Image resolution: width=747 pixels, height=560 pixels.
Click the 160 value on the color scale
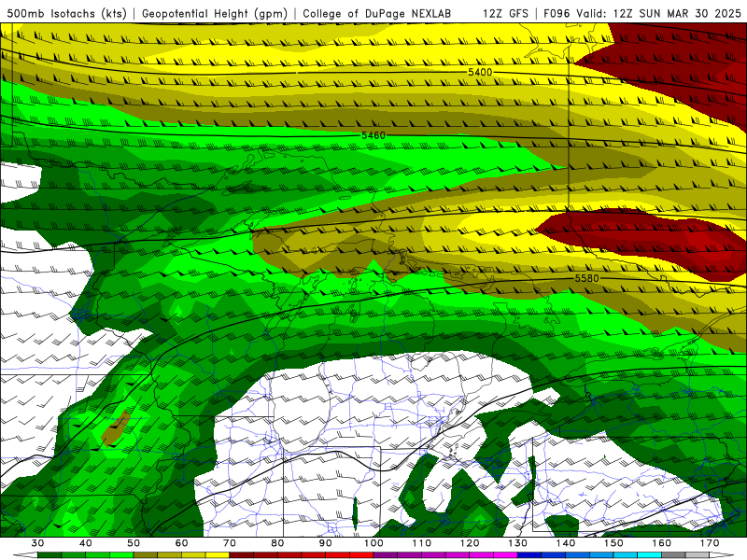point(662,543)
